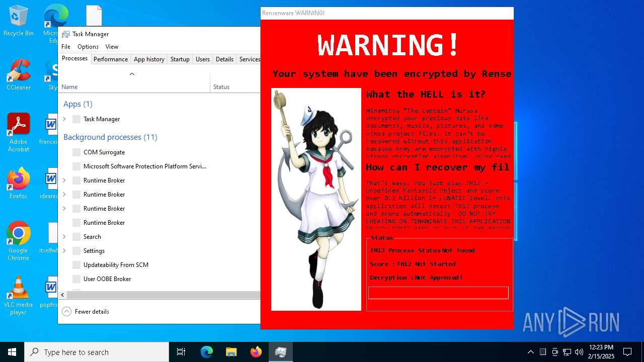The image size is (644, 362).
Task: Click the Updateability From SCM process icon
Action: pyautogui.click(x=76, y=265)
